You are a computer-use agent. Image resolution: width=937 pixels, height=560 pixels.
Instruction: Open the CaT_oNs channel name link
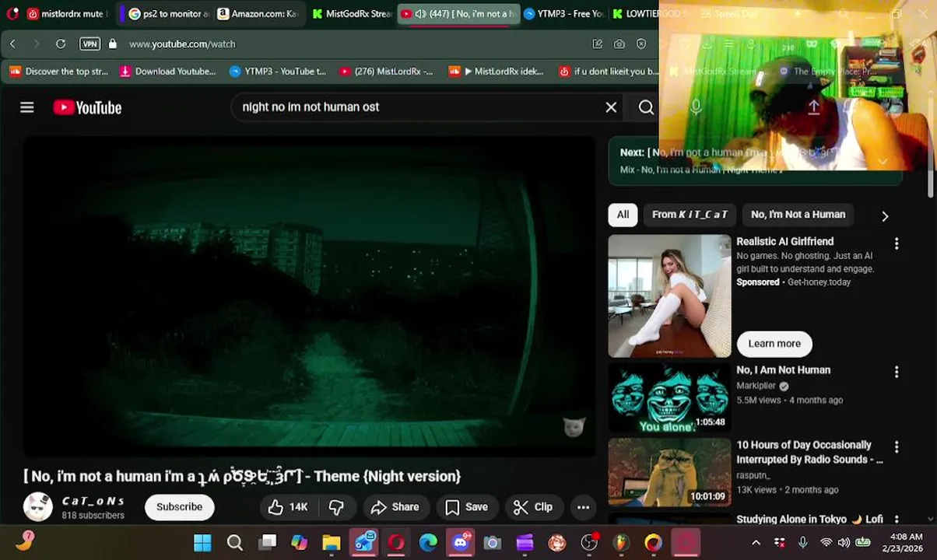tap(93, 501)
